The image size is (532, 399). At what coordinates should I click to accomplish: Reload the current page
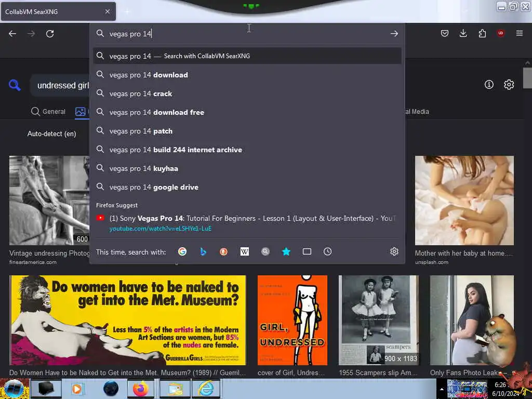click(50, 34)
